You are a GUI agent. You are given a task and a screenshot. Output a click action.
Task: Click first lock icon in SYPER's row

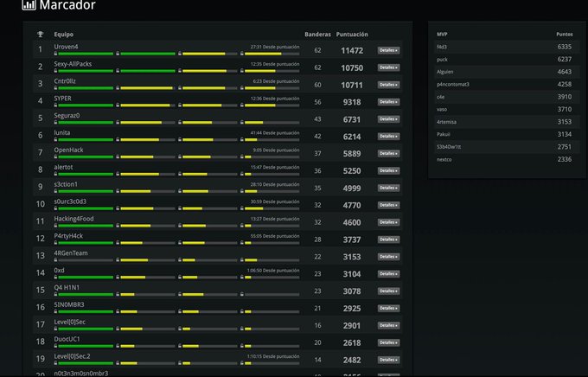56,105
